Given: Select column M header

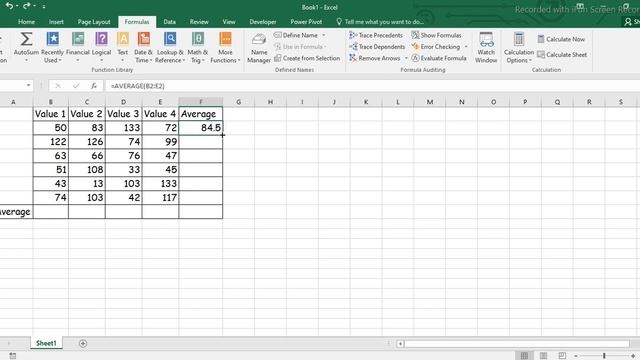Looking at the screenshot, I should click(430, 102).
